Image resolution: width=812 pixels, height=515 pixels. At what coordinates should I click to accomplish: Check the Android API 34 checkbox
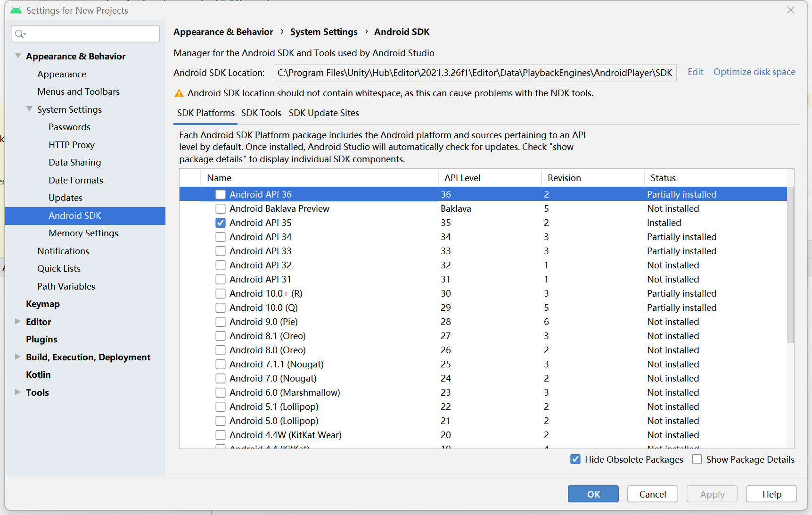(221, 237)
